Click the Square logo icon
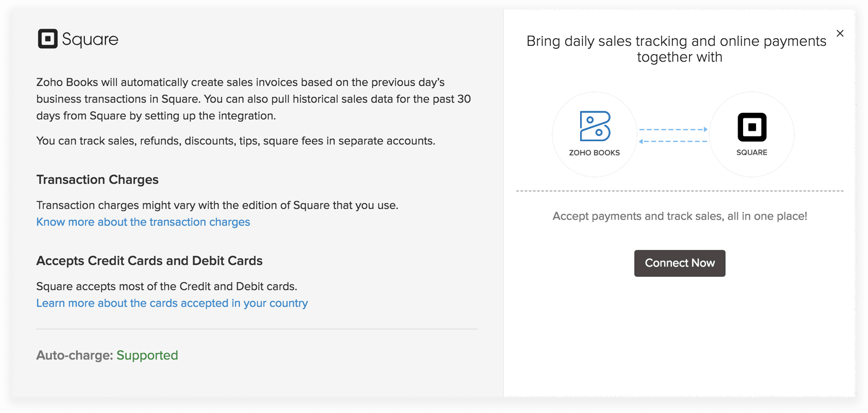Image resolution: width=868 pixels, height=413 pixels. click(47, 39)
